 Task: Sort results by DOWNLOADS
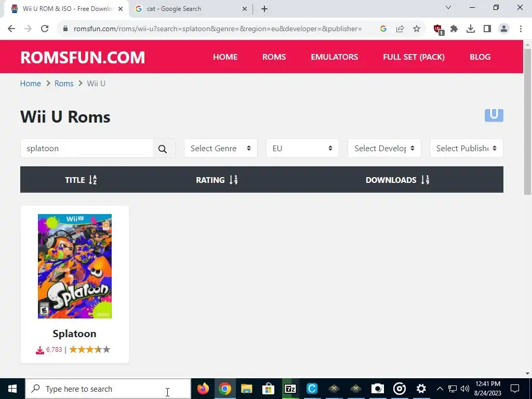coord(397,180)
